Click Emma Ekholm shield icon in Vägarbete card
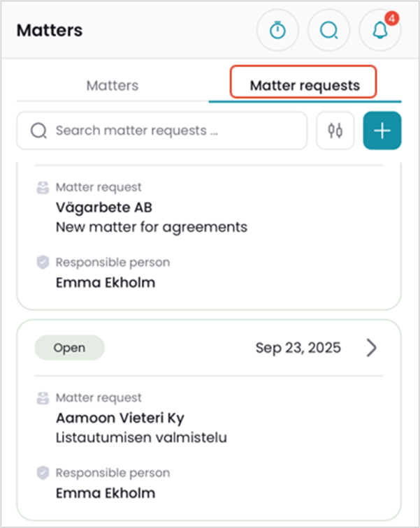This screenshot has width=420, height=528. pyautogui.click(x=43, y=263)
